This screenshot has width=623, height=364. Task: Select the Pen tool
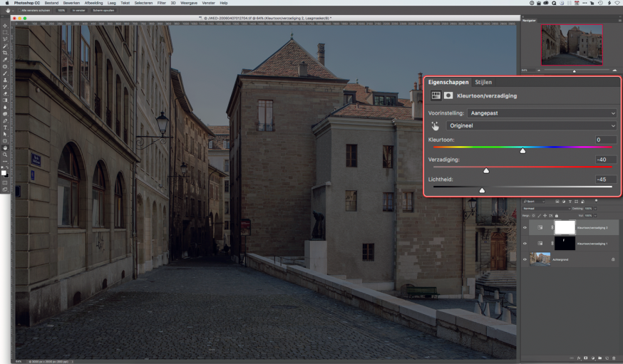coord(5,120)
